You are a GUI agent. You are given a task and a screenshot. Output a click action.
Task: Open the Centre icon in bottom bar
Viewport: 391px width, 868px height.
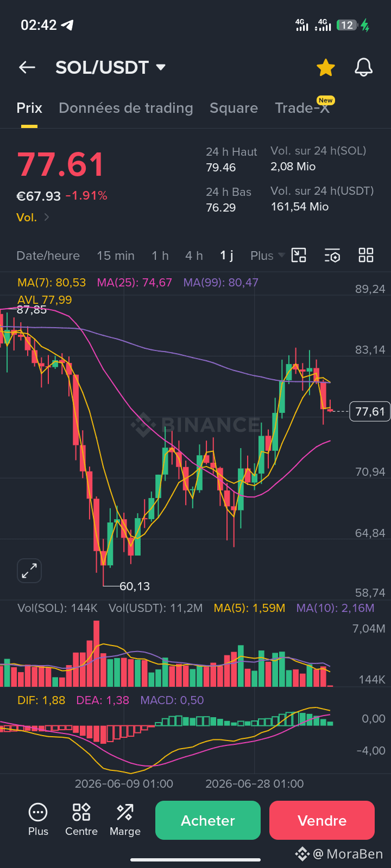(81, 820)
